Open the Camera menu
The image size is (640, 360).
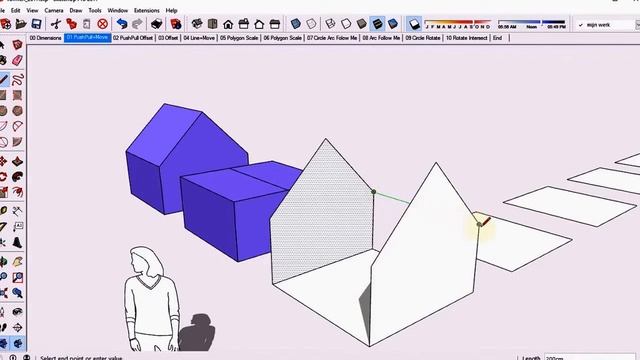point(53,10)
